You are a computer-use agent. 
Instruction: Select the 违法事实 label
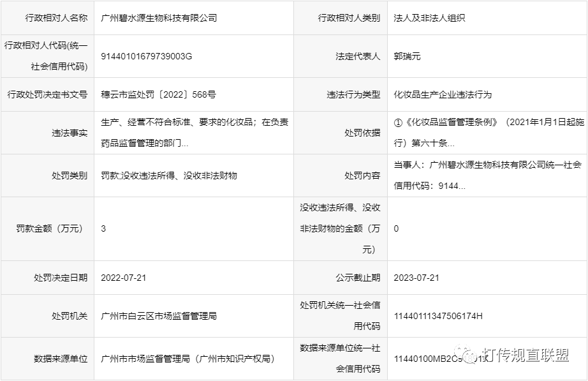click(70, 133)
